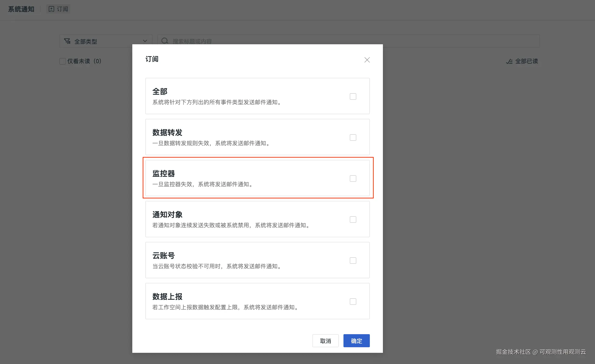This screenshot has height=364, width=595.
Task: Enable the 数据转发 subscription checkbox
Action: pos(353,137)
